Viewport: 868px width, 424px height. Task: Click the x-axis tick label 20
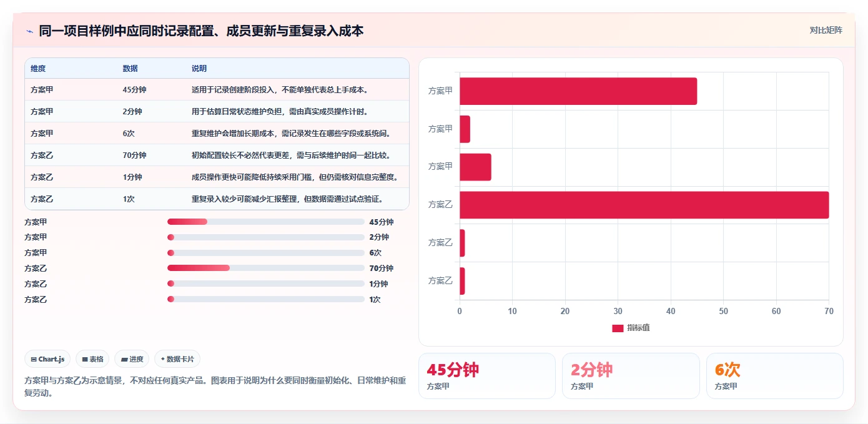tap(565, 311)
